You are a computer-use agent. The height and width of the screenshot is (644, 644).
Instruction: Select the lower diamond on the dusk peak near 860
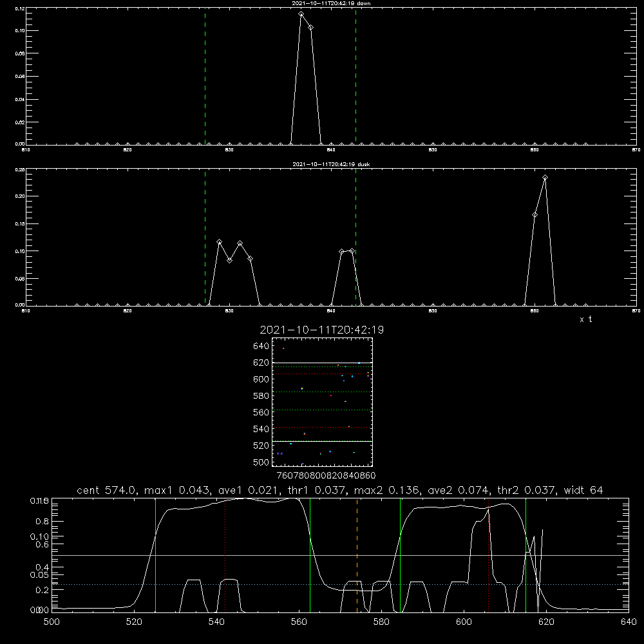[535, 215]
